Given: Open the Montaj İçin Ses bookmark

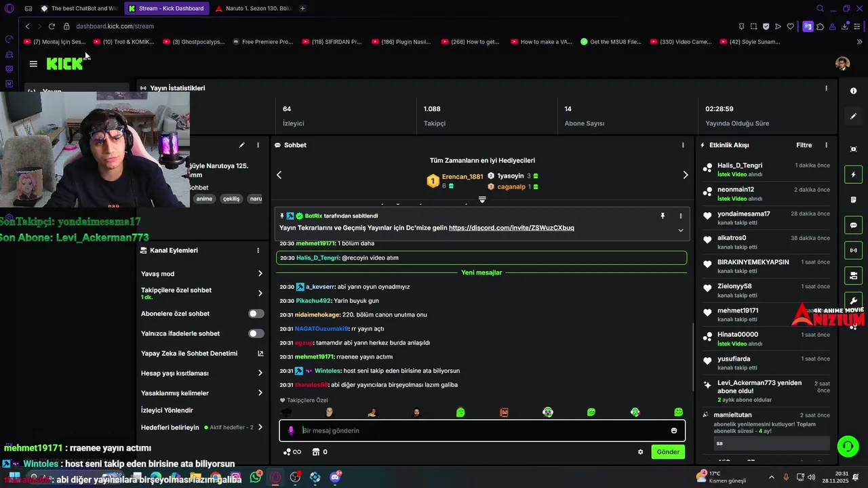Looking at the screenshot, I should point(54,42).
